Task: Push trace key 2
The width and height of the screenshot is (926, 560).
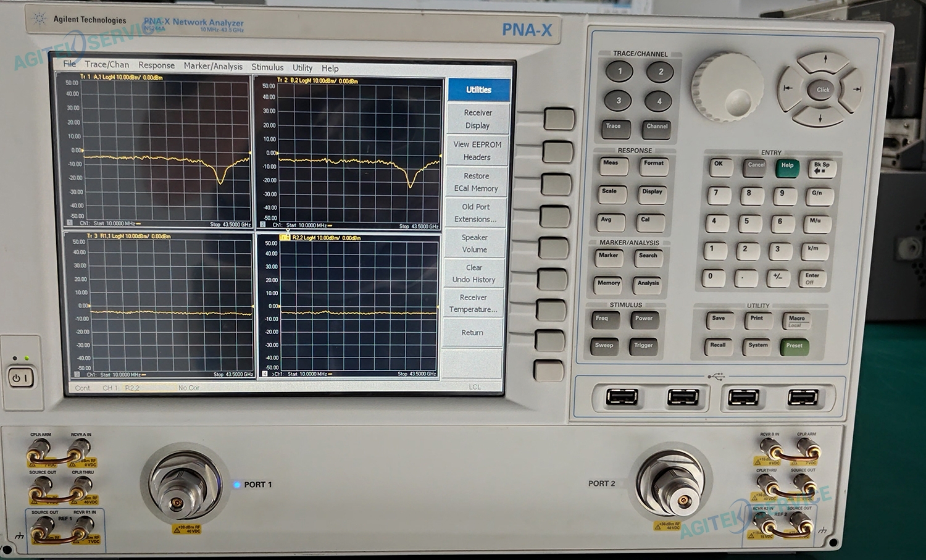Action: pyautogui.click(x=660, y=72)
